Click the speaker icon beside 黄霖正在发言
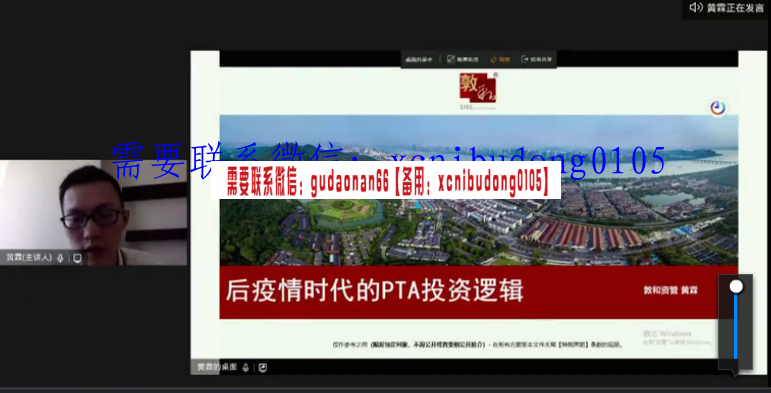Image resolution: width=771 pixels, height=393 pixels. pos(696,7)
